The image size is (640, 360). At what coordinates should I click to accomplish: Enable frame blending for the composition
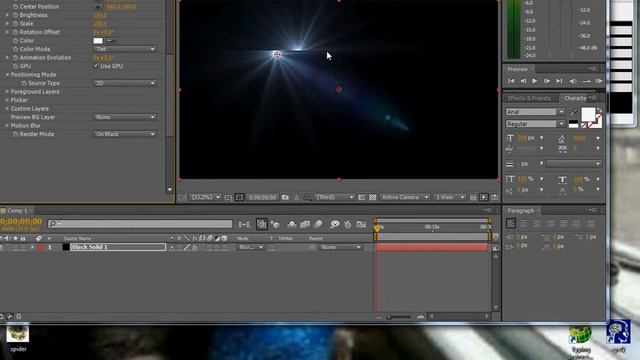pyautogui.click(x=305, y=224)
